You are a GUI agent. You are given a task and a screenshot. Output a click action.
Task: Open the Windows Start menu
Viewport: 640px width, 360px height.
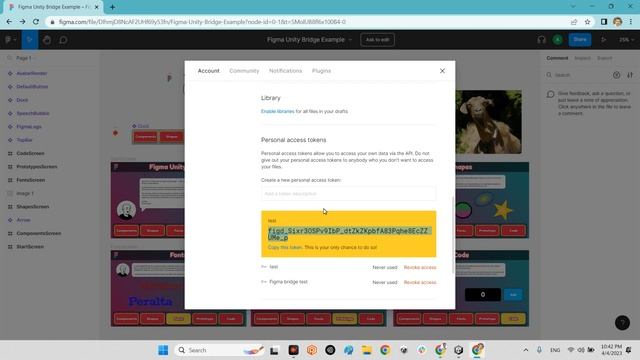click(163, 350)
